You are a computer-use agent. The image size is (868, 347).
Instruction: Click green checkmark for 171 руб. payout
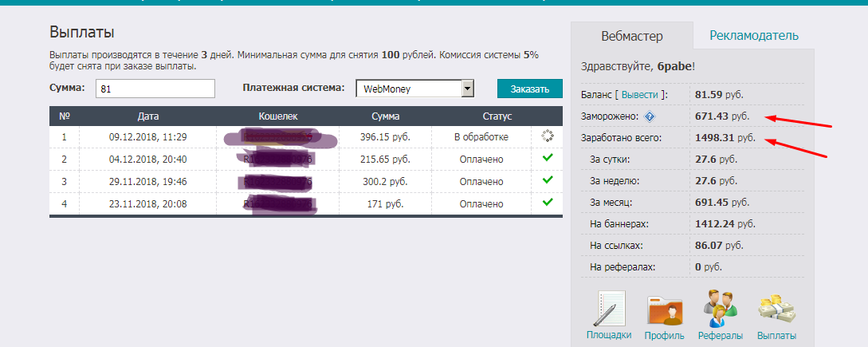[x=548, y=203]
